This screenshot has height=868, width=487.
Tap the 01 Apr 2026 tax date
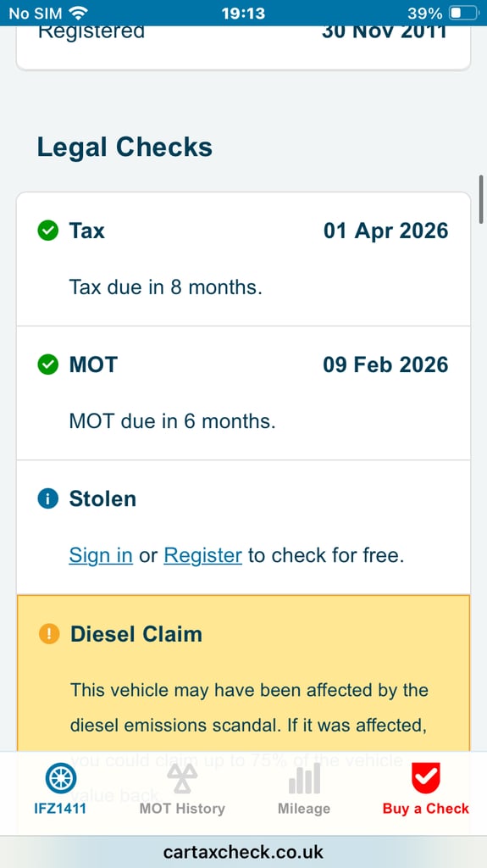pos(385,231)
